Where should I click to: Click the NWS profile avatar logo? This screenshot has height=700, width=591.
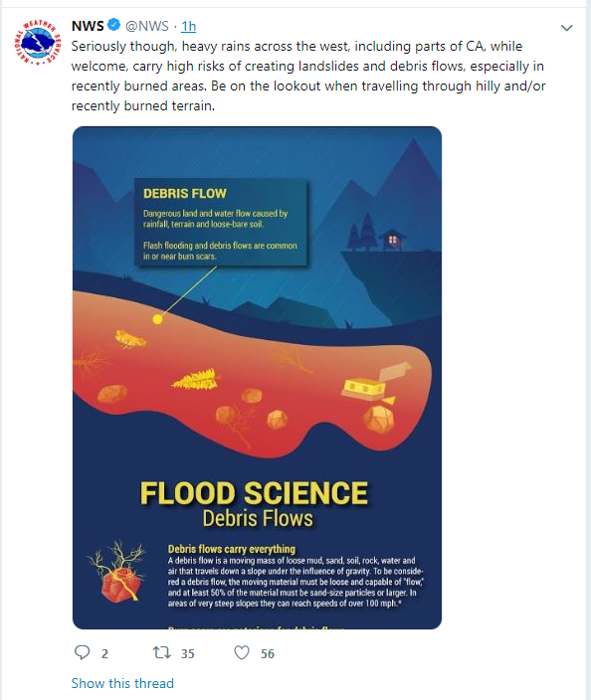37,42
